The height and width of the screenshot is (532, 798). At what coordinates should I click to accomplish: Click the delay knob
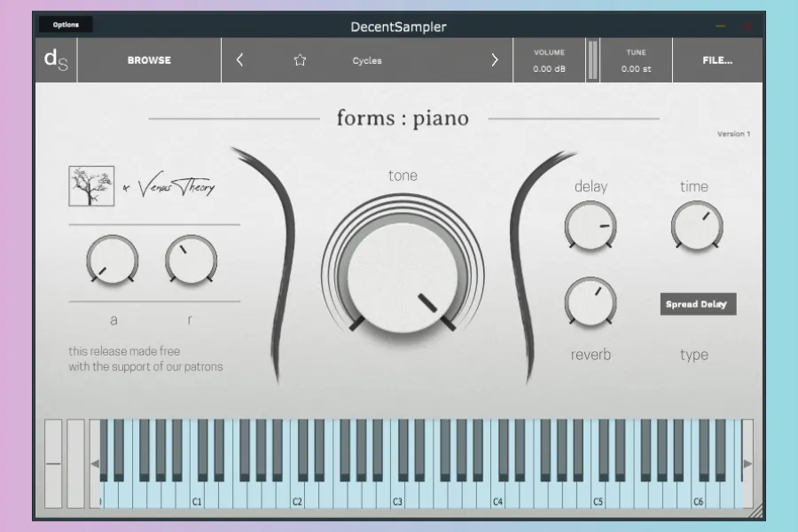[x=591, y=224]
